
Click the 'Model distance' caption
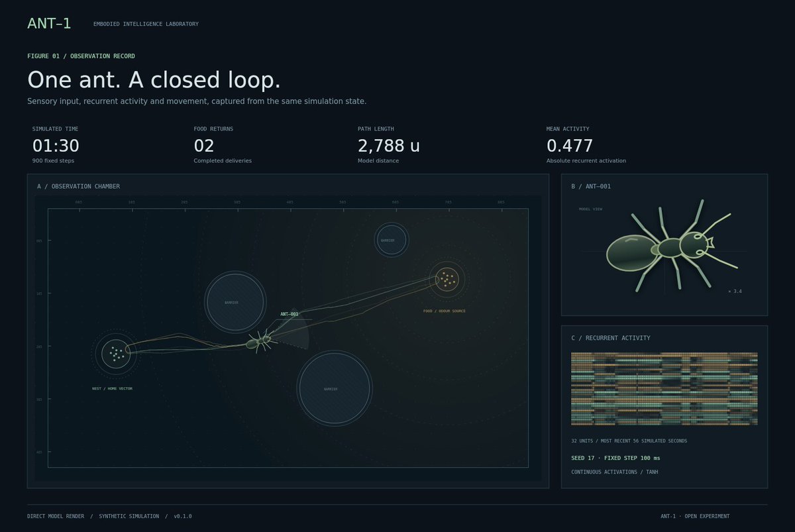pos(378,161)
